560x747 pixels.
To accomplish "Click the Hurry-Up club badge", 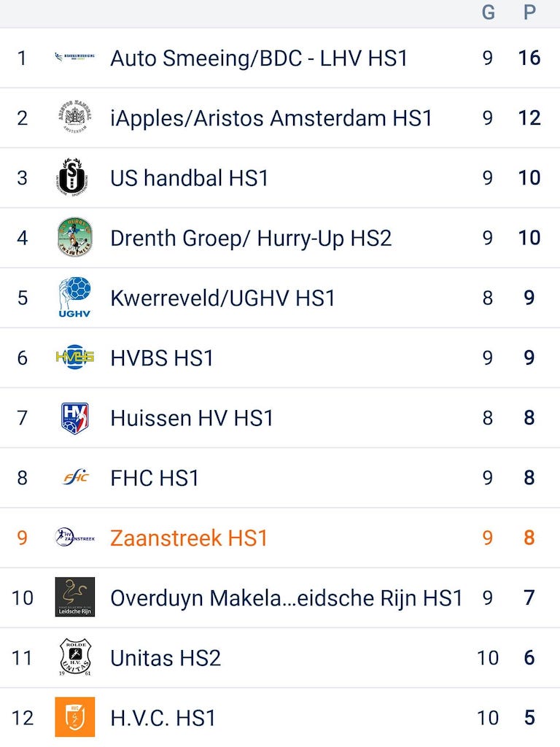I will click(74, 237).
